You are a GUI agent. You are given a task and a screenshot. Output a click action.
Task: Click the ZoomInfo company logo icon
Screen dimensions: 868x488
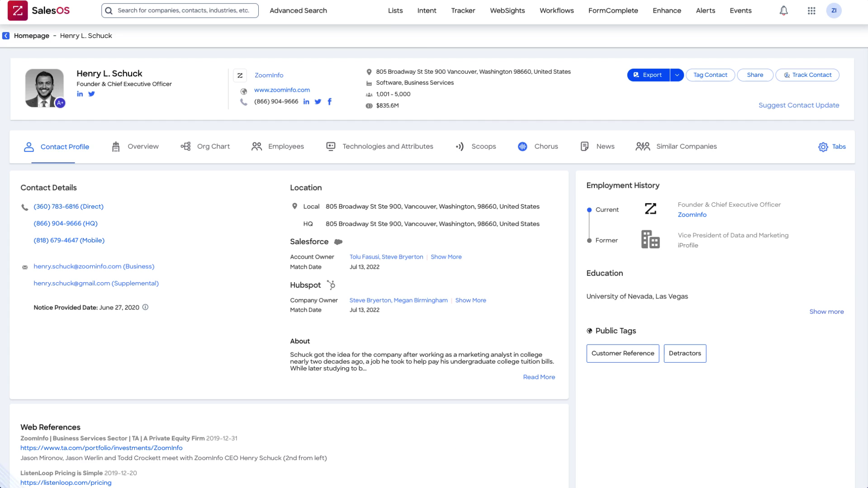click(240, 76)
